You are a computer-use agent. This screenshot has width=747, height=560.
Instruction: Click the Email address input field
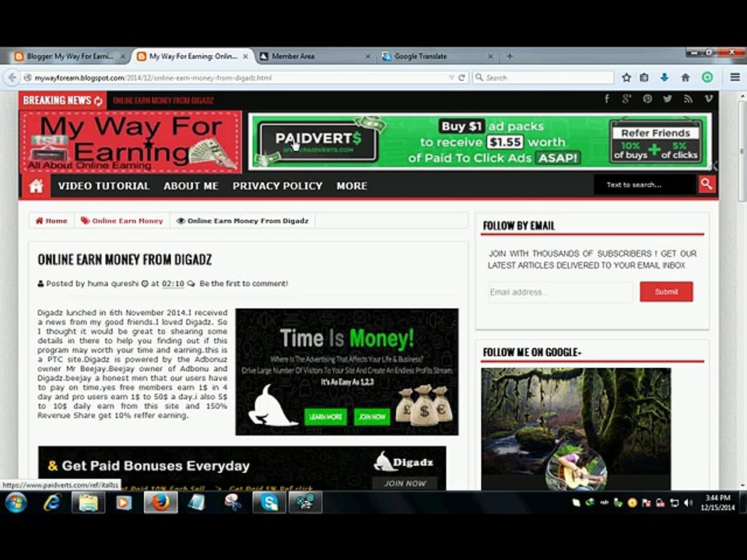click(x=560, y=292)
